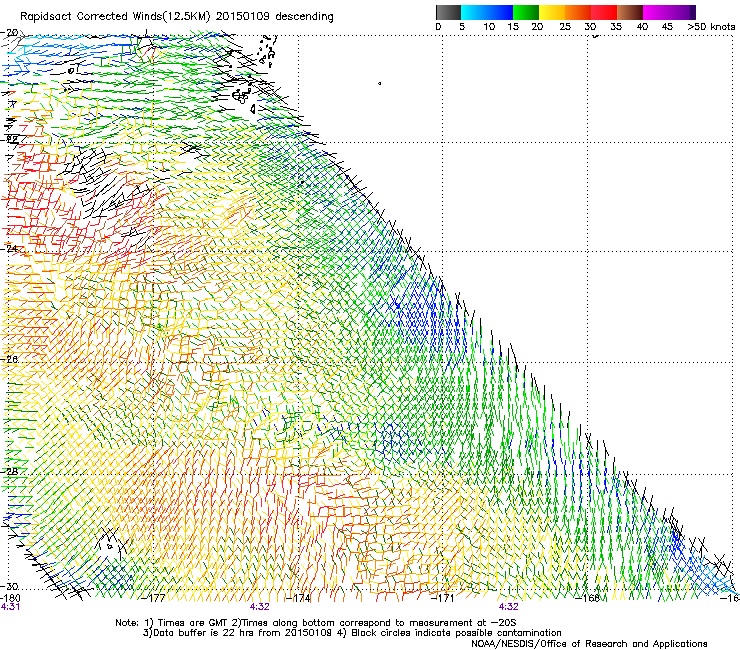Screen dimensions: 740x650
Task: Click the magenta-purple 40-50 knots legend swatch
Action: [x=669, y=12]
